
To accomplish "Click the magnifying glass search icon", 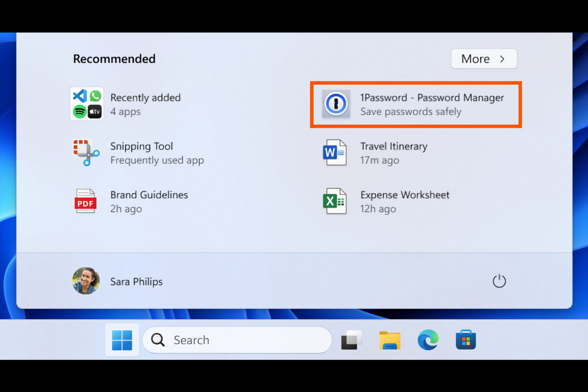I will [x=158, y=340].
